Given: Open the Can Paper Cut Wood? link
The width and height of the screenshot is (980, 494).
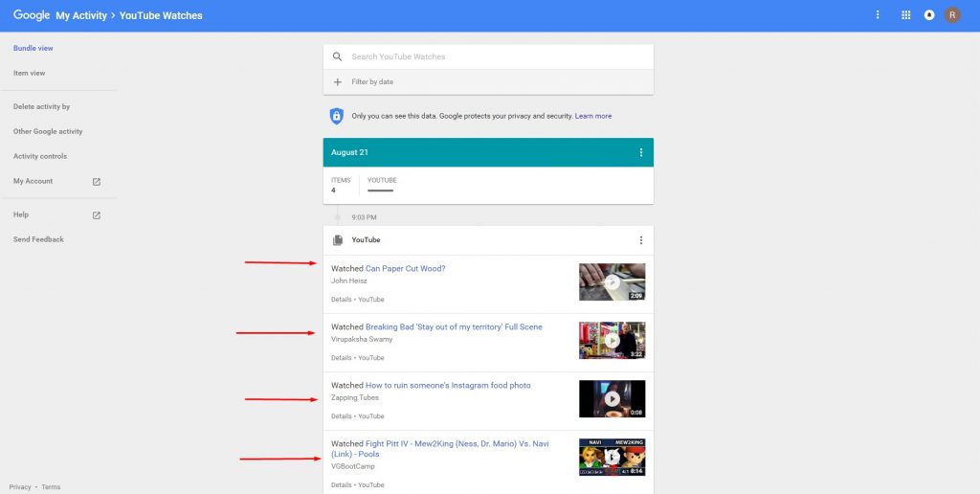Looking at the screenshot, I should (x=406, y=269).
